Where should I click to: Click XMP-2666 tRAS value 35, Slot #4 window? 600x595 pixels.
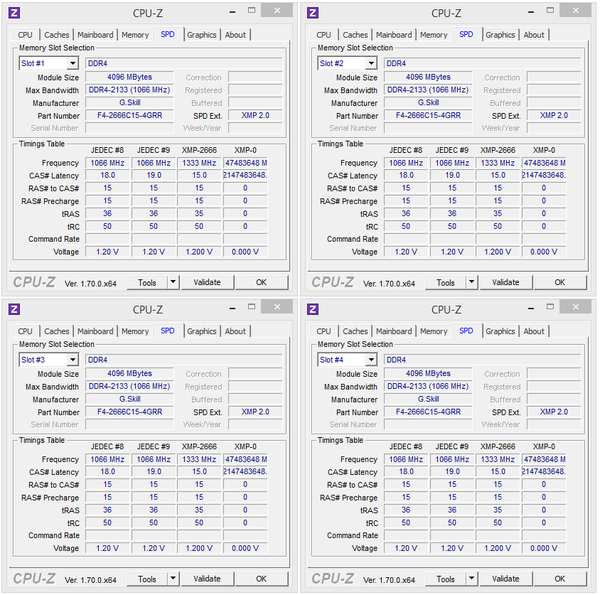pos(497,510)
